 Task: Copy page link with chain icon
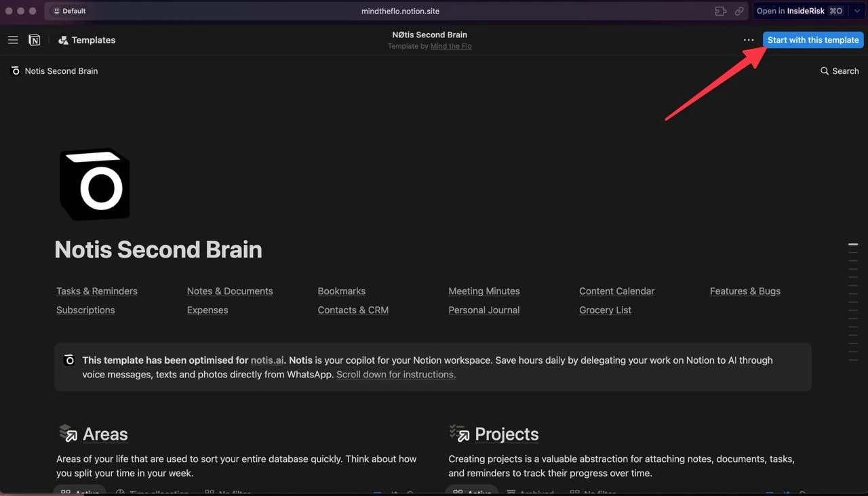pos(739,11)
